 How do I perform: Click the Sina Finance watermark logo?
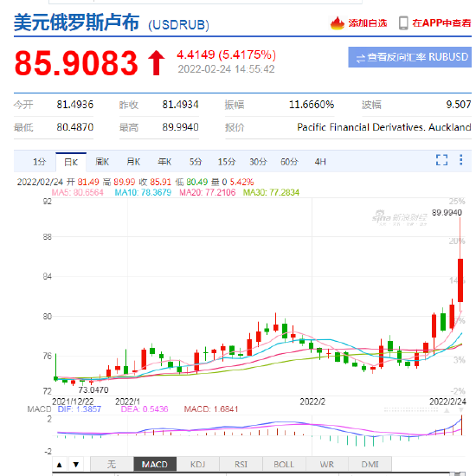pos(400,218)
